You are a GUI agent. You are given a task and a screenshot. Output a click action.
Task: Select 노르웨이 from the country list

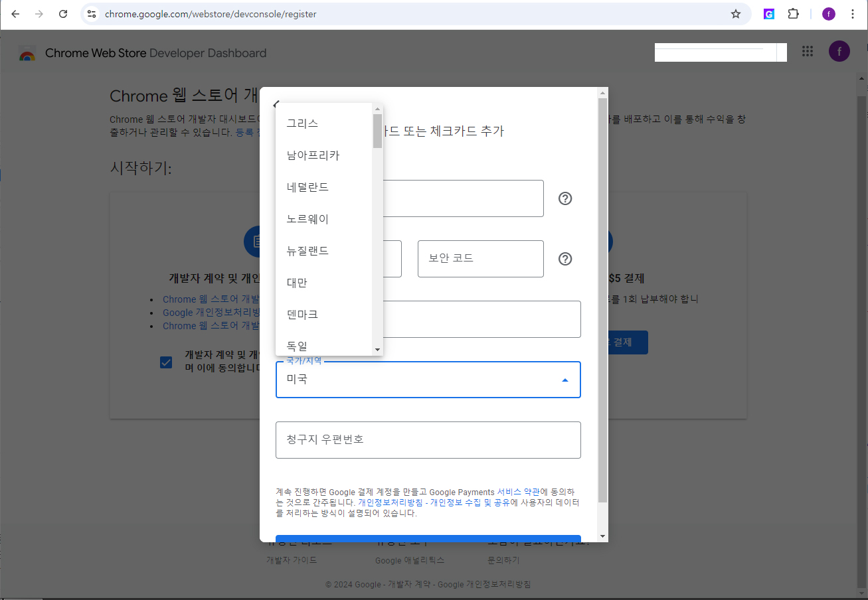click(324, 219)
